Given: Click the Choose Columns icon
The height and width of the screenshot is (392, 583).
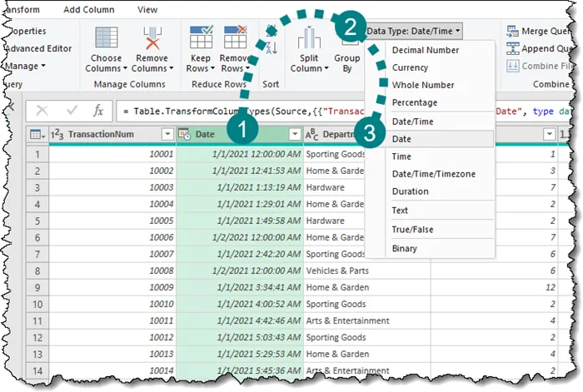Looking at the screenshot, I should [x=106, y=39].
